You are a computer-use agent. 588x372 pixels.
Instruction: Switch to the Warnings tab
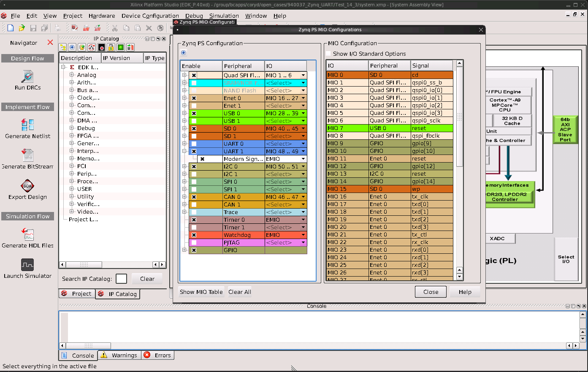pyautogui.click(x=119, y=355)
